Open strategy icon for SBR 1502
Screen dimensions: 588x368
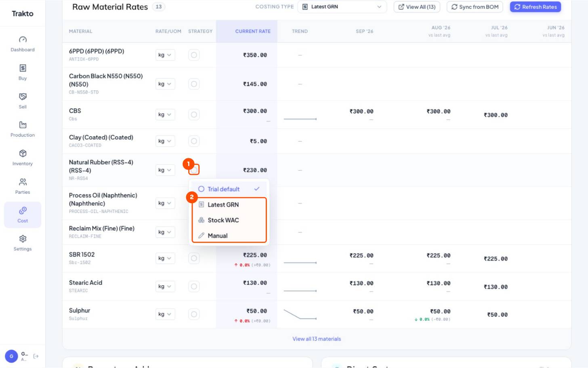[194, 259]
